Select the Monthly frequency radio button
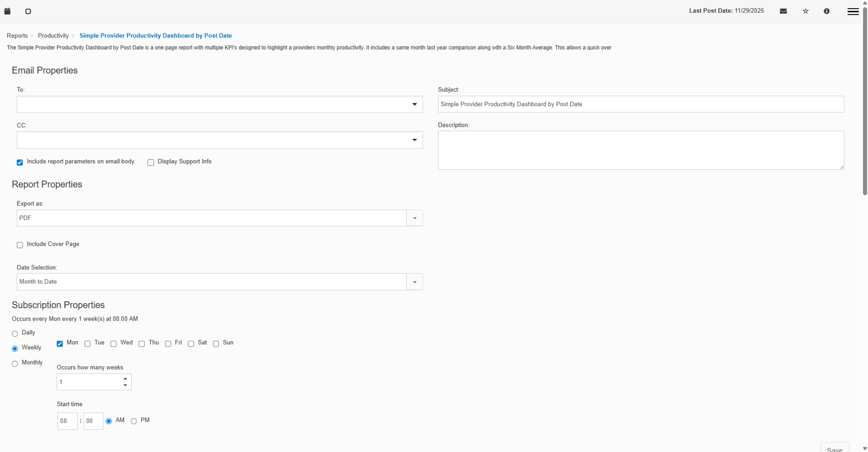Screen dimensions: 868x452 click(15, 364)
